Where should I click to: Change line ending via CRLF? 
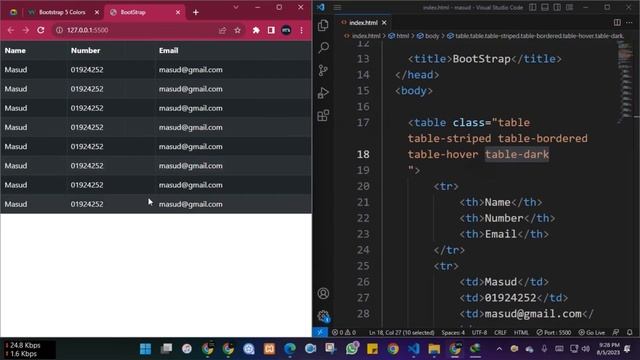click(500, 332)
